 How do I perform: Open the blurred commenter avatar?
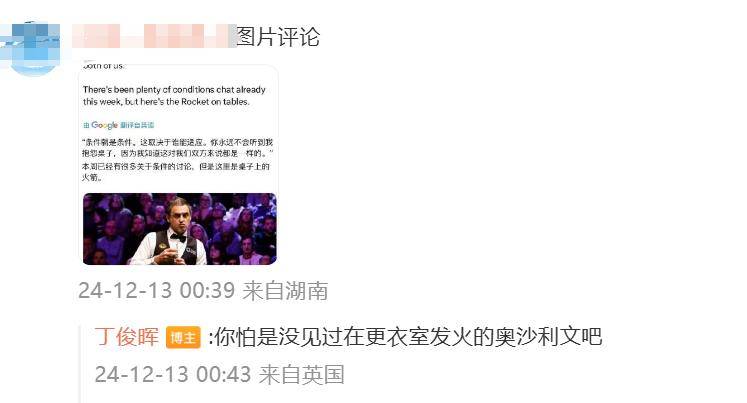(30, 48)
